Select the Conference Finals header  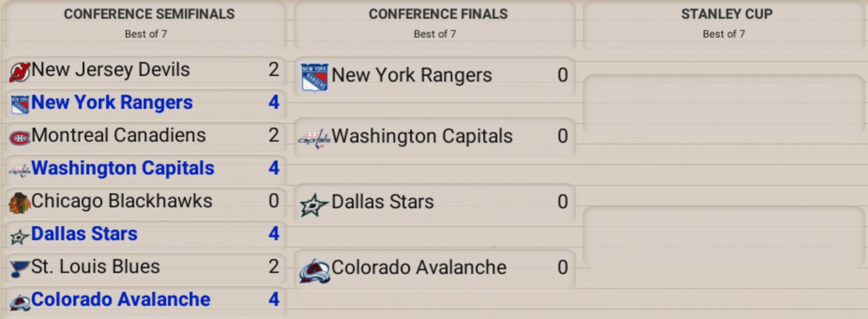tap(438, 15)
